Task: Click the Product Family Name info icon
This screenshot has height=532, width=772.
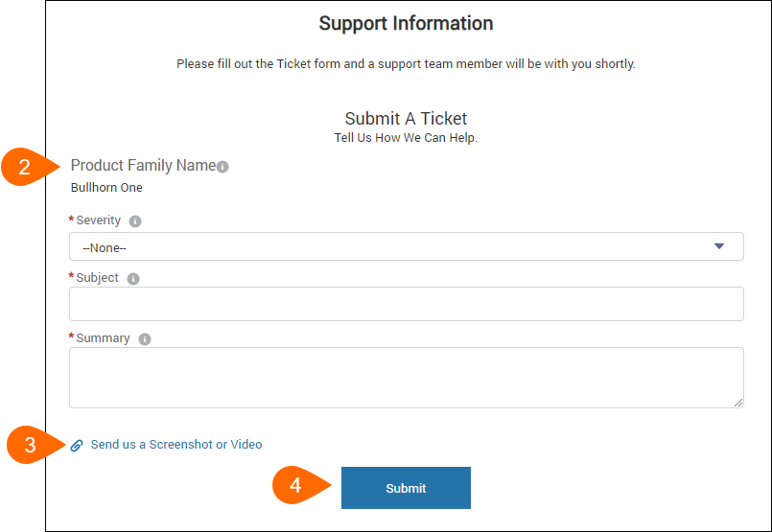Action: [x=222, y=167]
